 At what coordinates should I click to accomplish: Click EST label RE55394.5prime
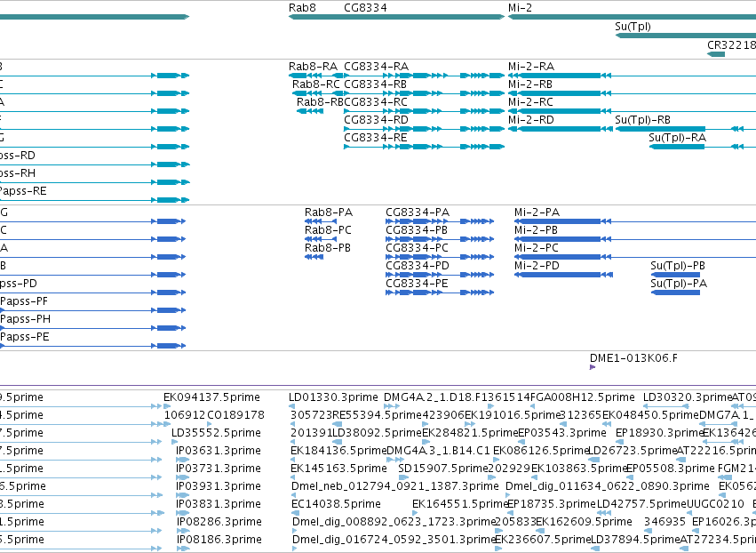(378, 415)
